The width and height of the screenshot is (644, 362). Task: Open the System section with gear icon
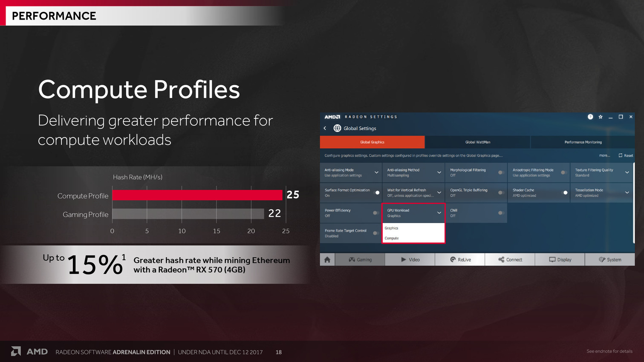tap(610, 259)
